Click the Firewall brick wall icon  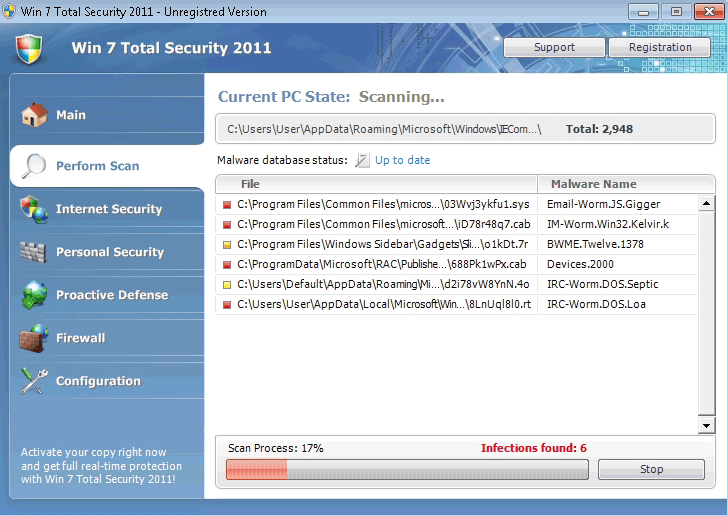pos(34,338)
